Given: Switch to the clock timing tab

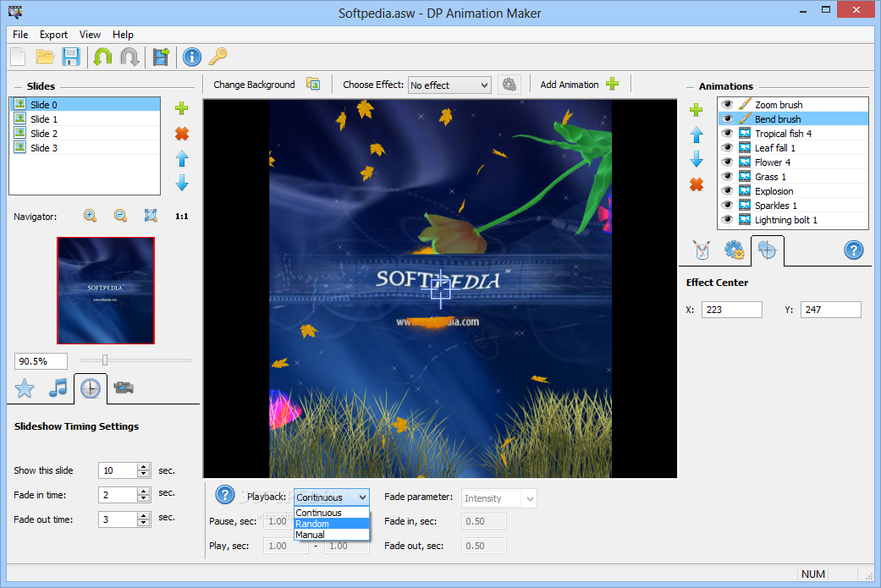Looking at the screenshot, I should point(91,388).
